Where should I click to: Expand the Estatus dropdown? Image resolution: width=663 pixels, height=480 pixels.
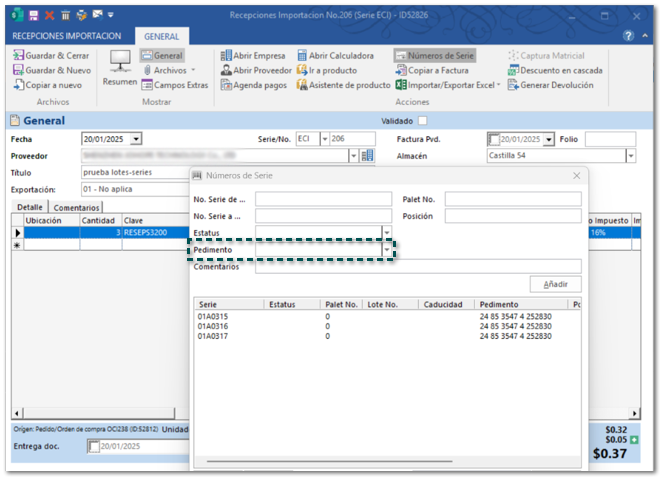pyautogui.click(x=387, y=233)
